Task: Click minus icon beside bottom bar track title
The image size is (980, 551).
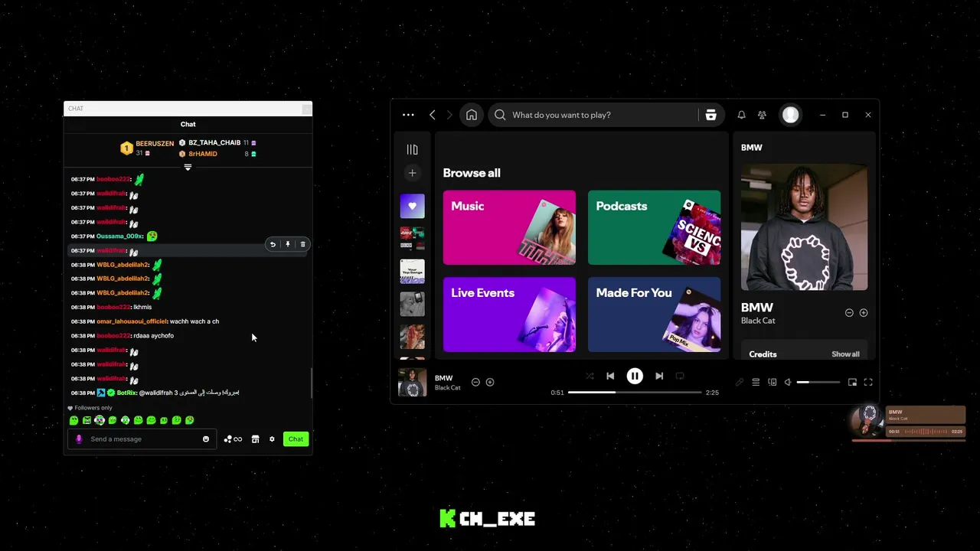Action: 475,382
